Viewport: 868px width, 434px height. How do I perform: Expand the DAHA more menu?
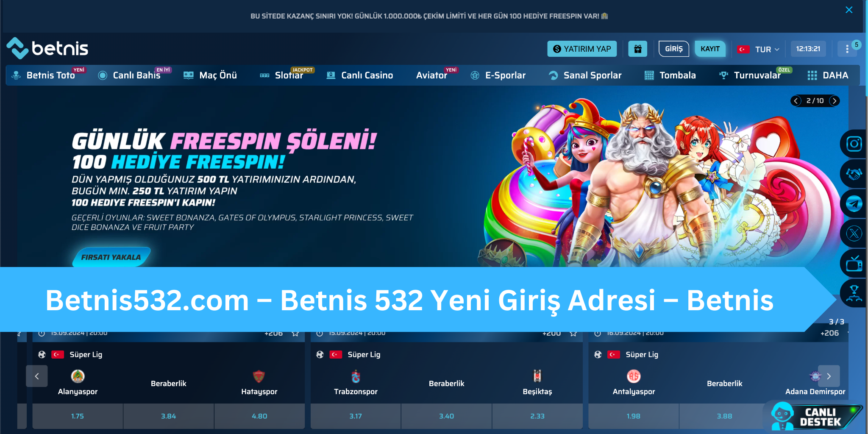click(x=828, y=75)
